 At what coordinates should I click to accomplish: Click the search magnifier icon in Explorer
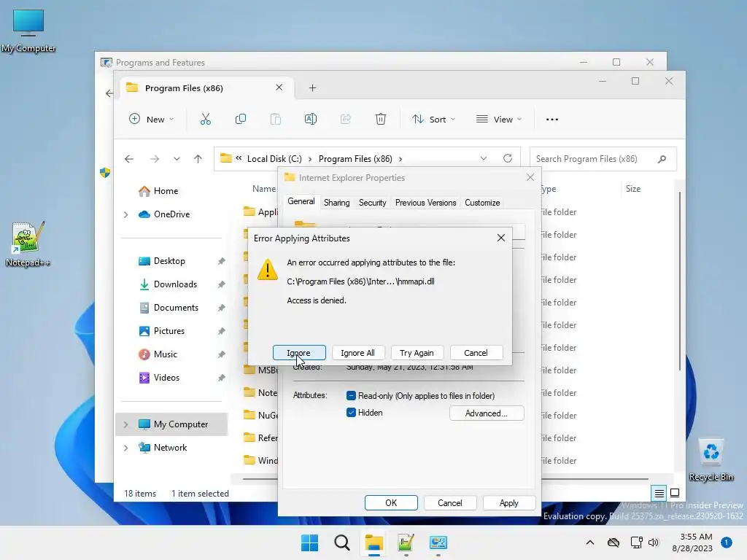pos(662,159)
